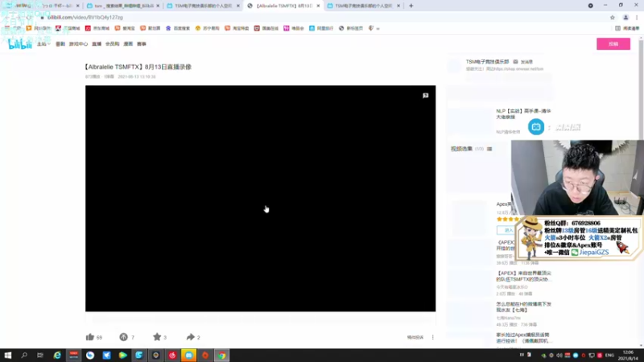Open the Sogou browser taskbar icon
Image resolution: width=644 pixels, height=362 pixels.
tap(139, 355)
